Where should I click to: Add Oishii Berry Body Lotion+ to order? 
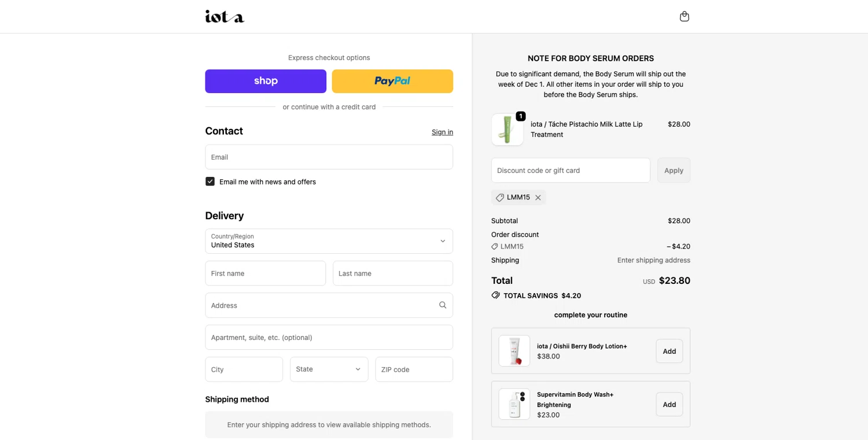[669, 352]
